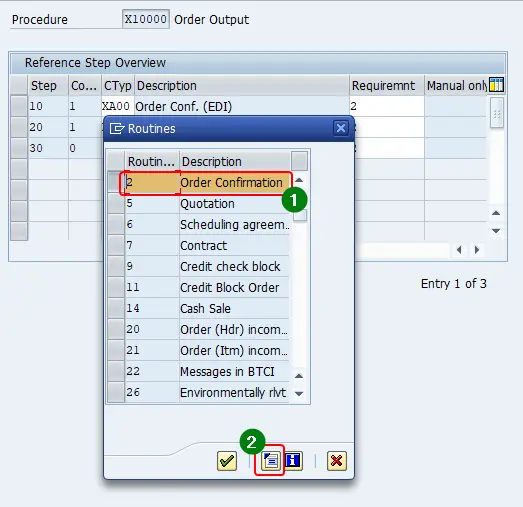Click Description column header in Routines
Screen dimensions: 523x507
(235, 161)
